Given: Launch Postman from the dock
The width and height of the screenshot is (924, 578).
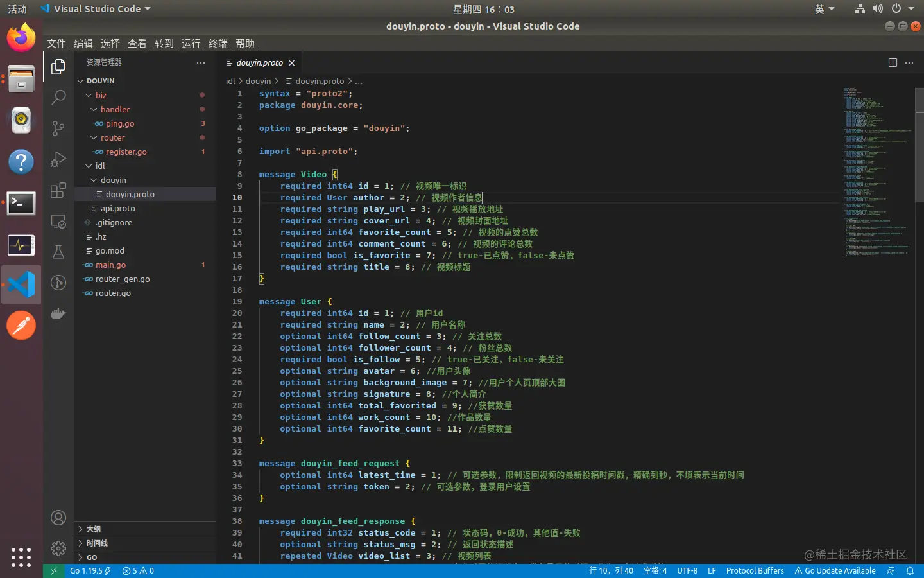Looking at the screenshot, I should [x=21, y=326].
